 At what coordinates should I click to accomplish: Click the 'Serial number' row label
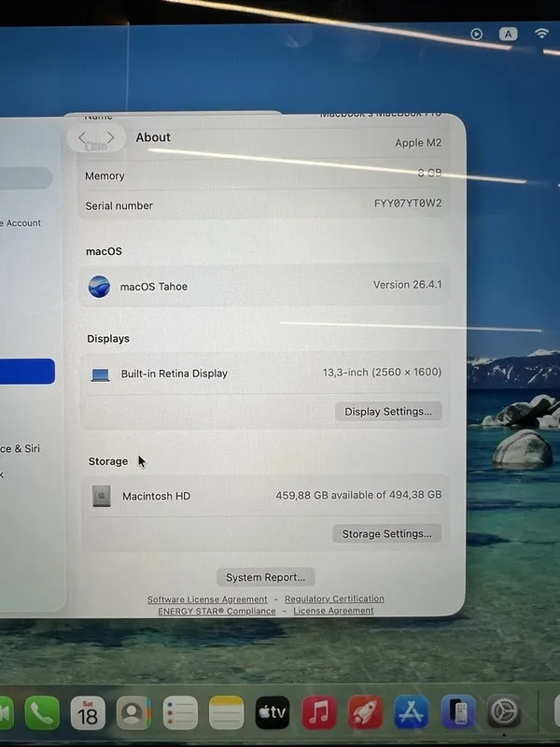[119, 205]
